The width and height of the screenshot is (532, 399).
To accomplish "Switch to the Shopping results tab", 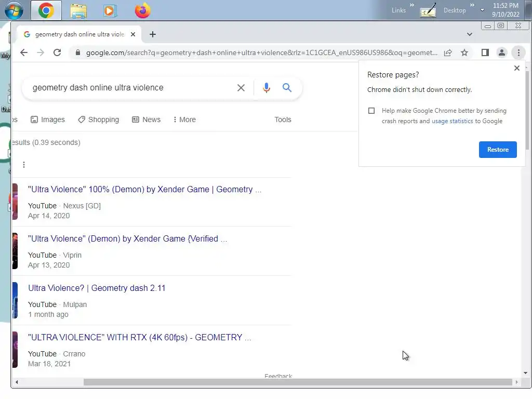I will click(98, 119).
